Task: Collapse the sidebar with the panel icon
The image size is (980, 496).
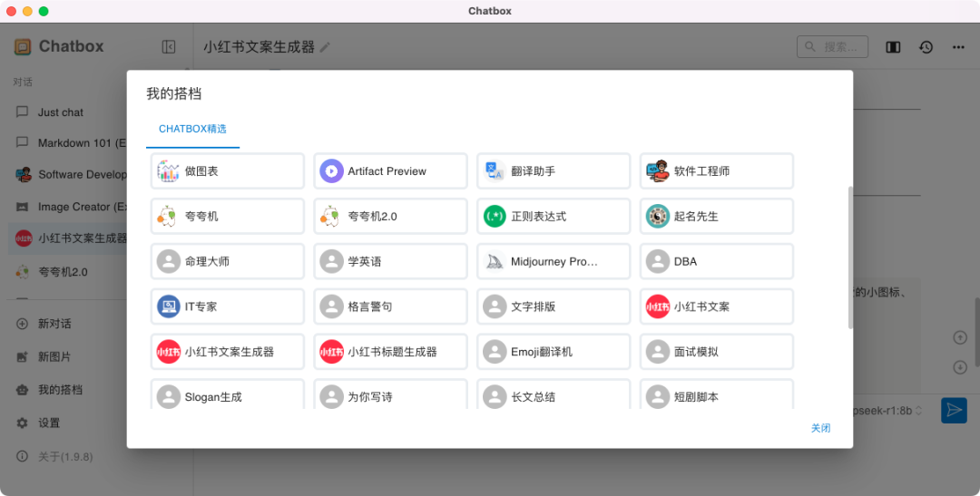Action: [169, 47]
